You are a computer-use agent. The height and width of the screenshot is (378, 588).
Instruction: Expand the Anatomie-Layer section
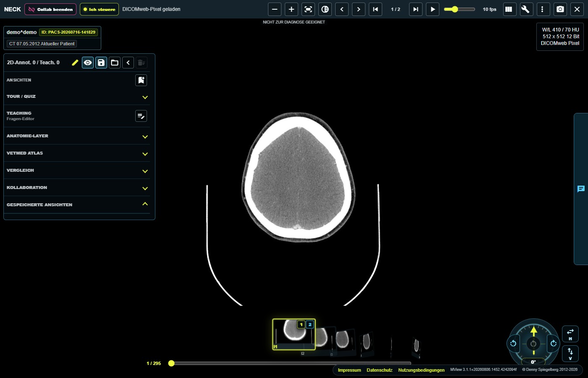pos(78,136)
